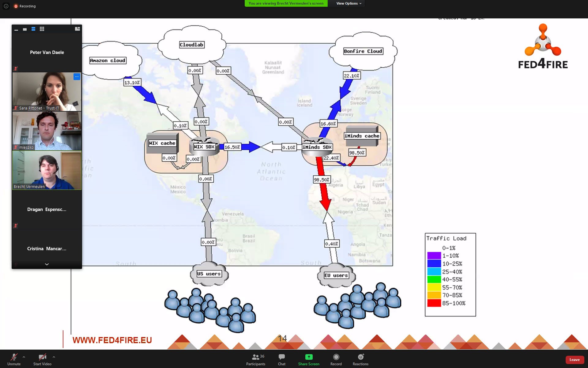Click the 0.40% link label
This screenshot has height=368, width=588.
332,243
